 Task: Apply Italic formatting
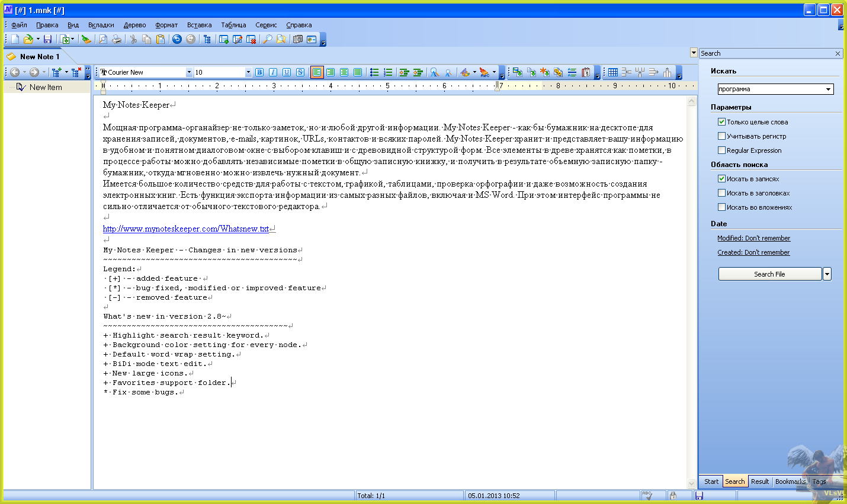point(273,72)
